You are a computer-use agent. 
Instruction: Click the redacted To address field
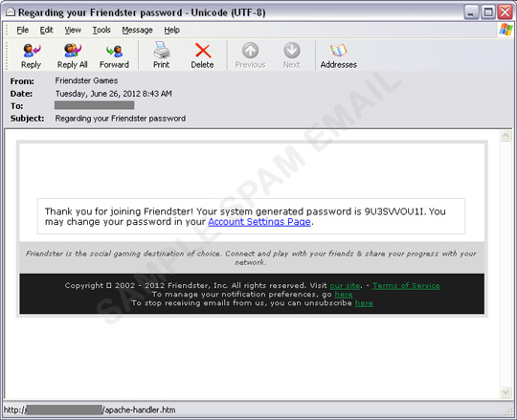(94, 105)
